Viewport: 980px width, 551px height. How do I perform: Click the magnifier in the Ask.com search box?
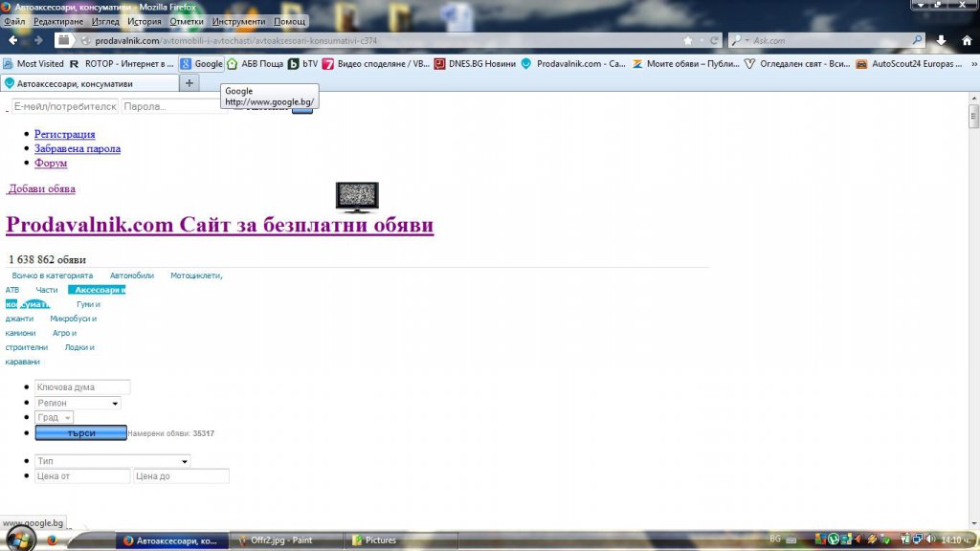[x=917, y=40]
